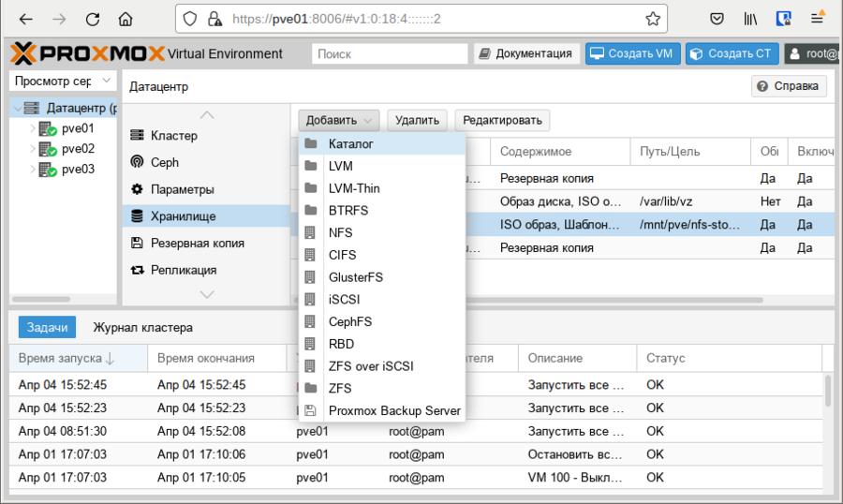The height and width of the screenshot is (504, 843).
Task: Open Параметры section
Action: (206, 189)
